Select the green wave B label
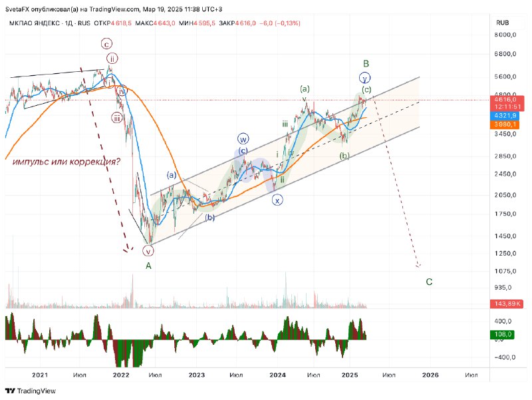532x400 pixels. (x=366, y=63)
